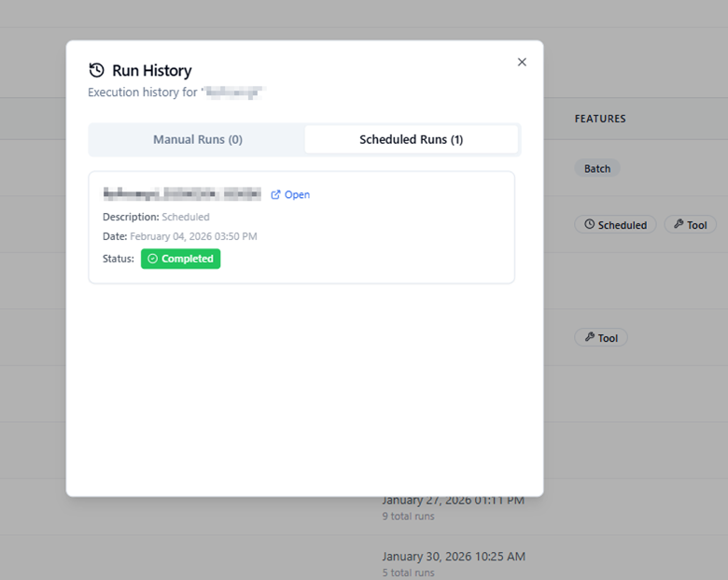Click the February 04, 2026 run date

193,236
